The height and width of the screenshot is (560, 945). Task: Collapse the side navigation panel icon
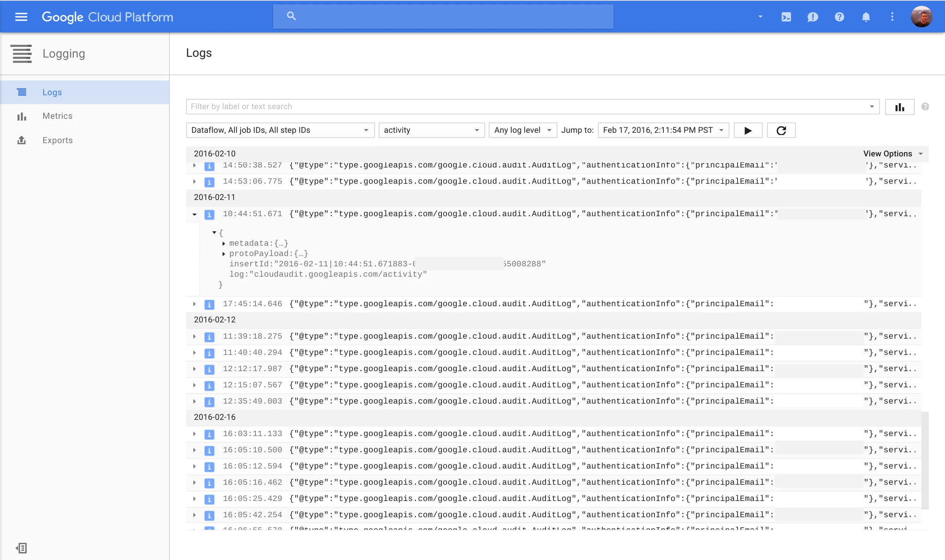(21, 548)
